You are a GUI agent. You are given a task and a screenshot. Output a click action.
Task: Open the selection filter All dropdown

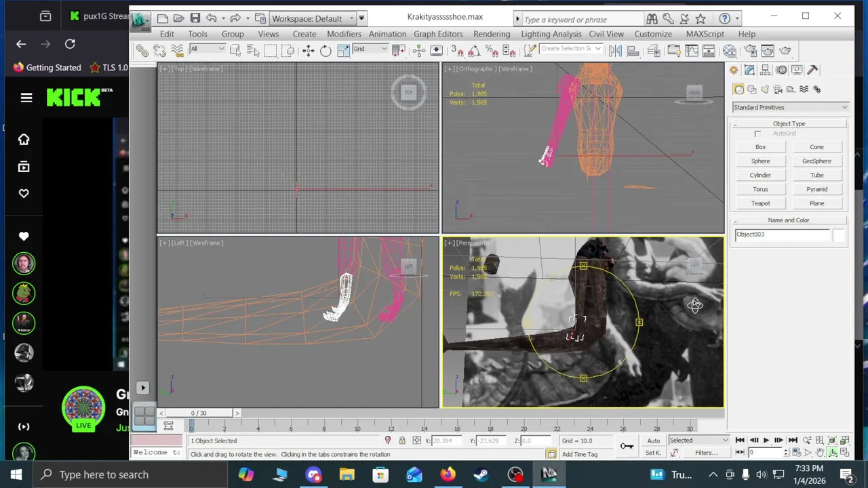(x=207, y=49)
